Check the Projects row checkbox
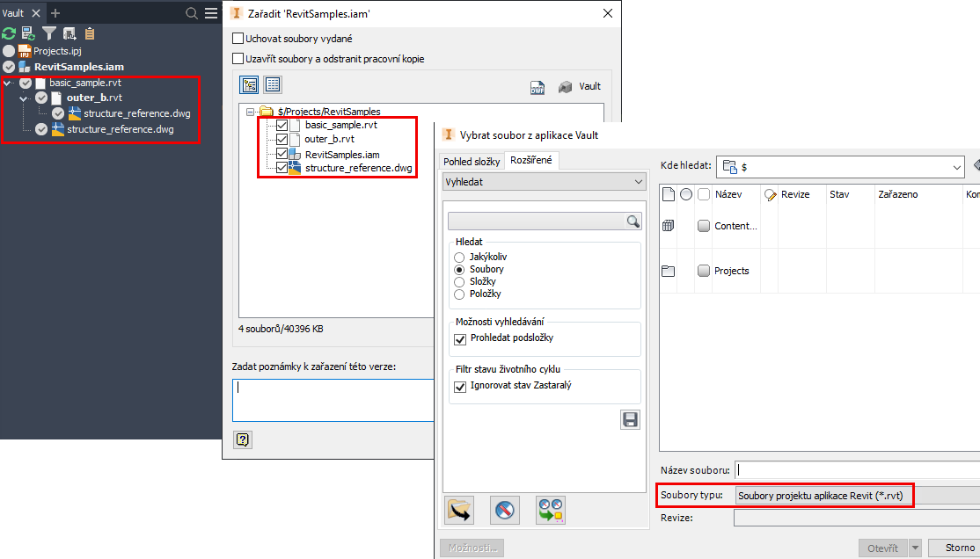980x559 pixels. point(704,271)
